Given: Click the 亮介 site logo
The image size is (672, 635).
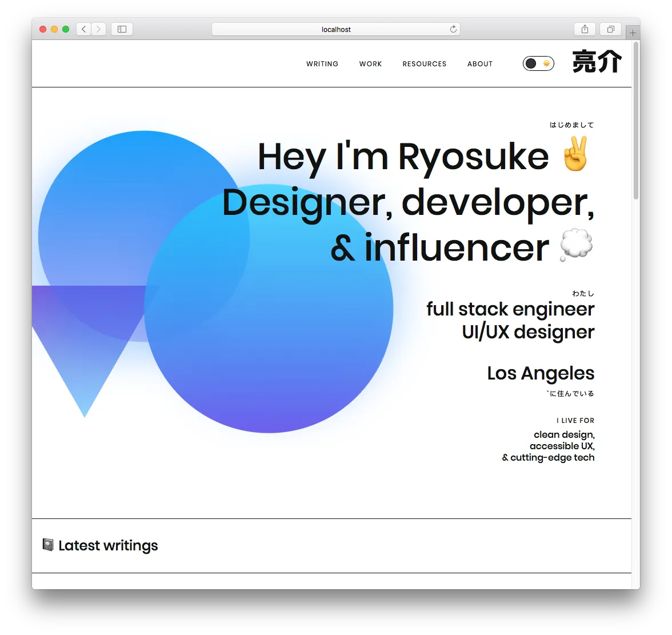Looking at the screenshot, I should (x=597, y=62).
